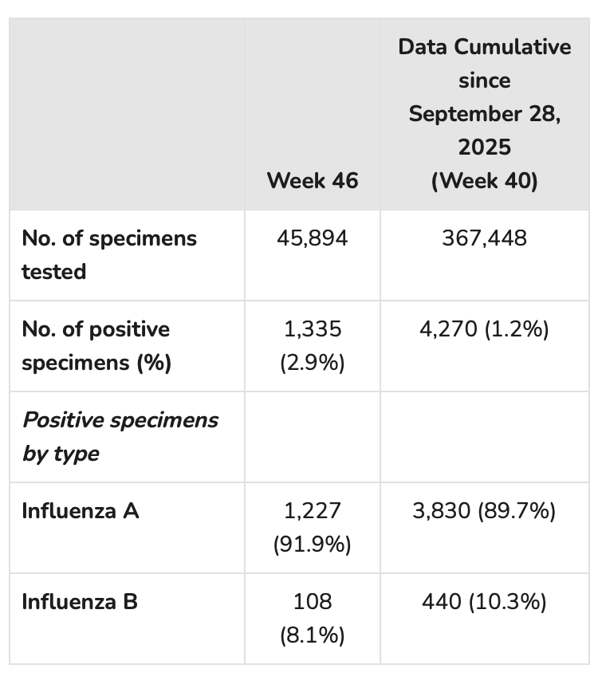Select the Influenza B row label
Screen dimensions: 598x700
click(x=80, y=601)
